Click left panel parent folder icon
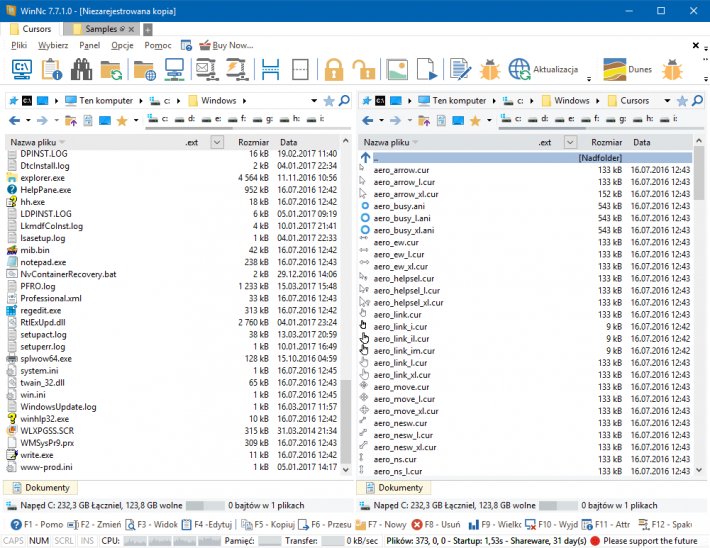The image size is (710, 548). [x=71, y=120]
